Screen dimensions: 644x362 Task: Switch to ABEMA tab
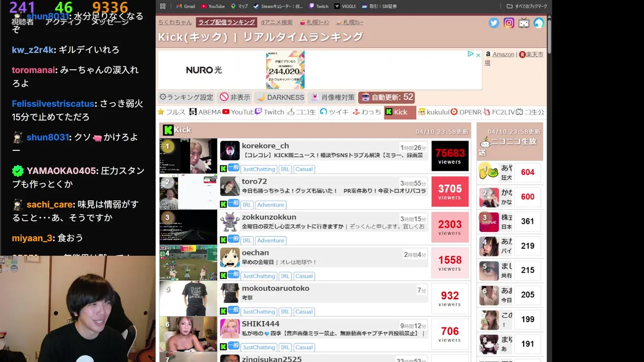(205, 112)
